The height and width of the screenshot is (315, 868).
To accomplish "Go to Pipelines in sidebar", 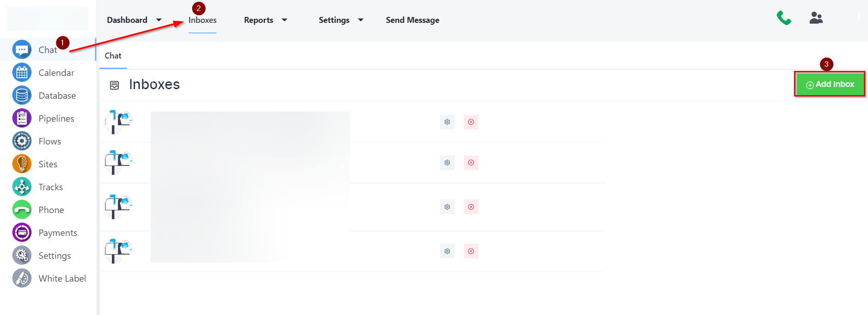I will pyautogui.click(x=21, y=118).
